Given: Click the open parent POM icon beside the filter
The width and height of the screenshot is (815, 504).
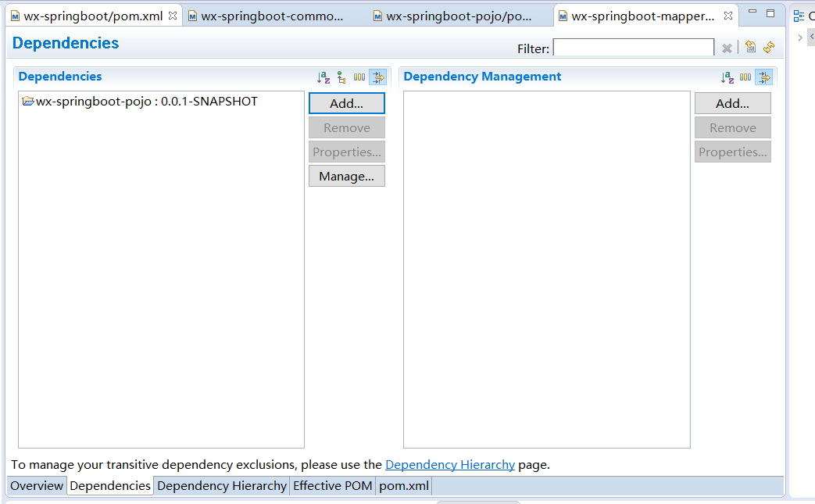Looking at the screenshot, I should coord(750,48).
